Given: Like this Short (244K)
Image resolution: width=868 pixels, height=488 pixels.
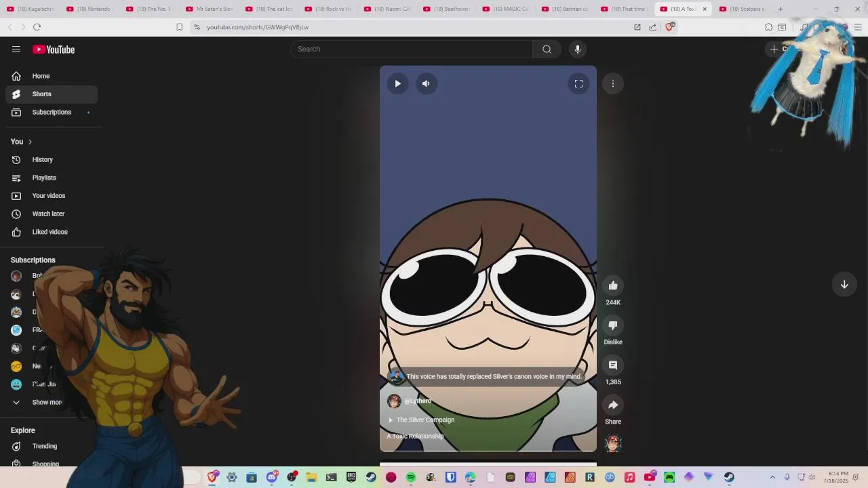Looking at the screenshot, I should coord(613,285).
